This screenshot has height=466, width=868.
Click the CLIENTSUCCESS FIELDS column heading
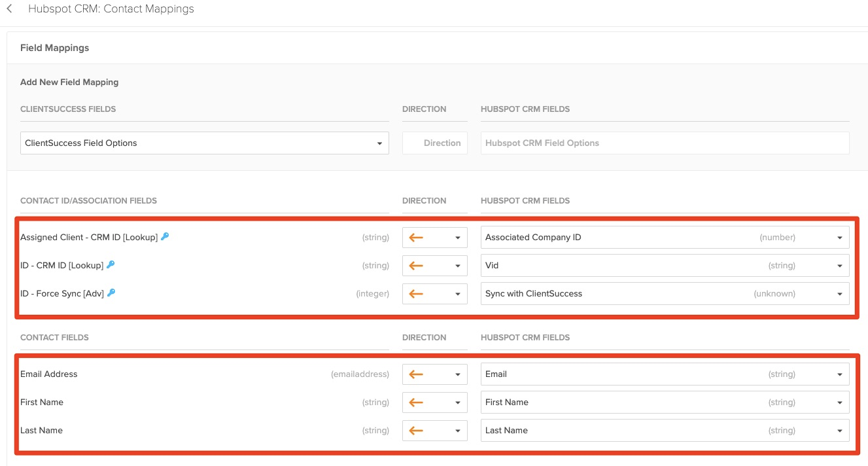point(68,109)
